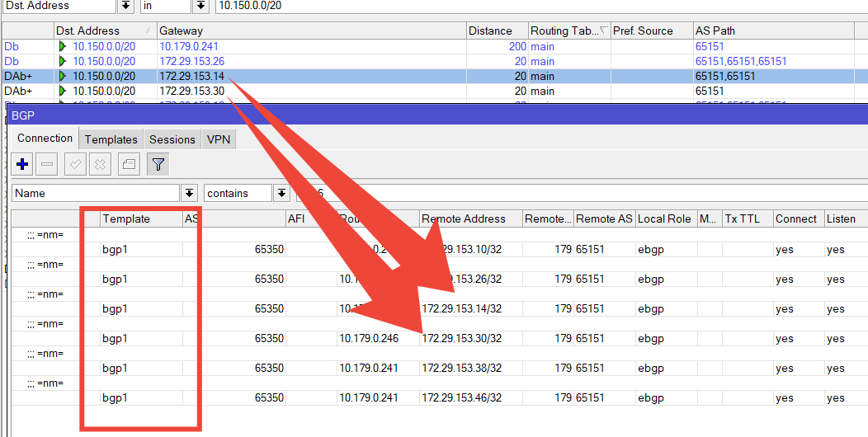This screenshot has height=437, width=868.
Task: Click the Pref. Source column header
Action: (x=652, y=31)
